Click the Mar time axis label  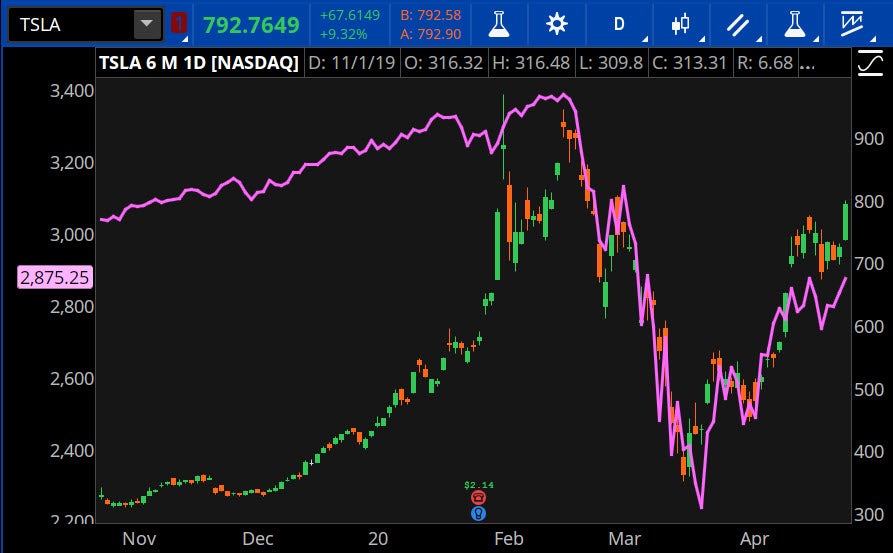625,539
